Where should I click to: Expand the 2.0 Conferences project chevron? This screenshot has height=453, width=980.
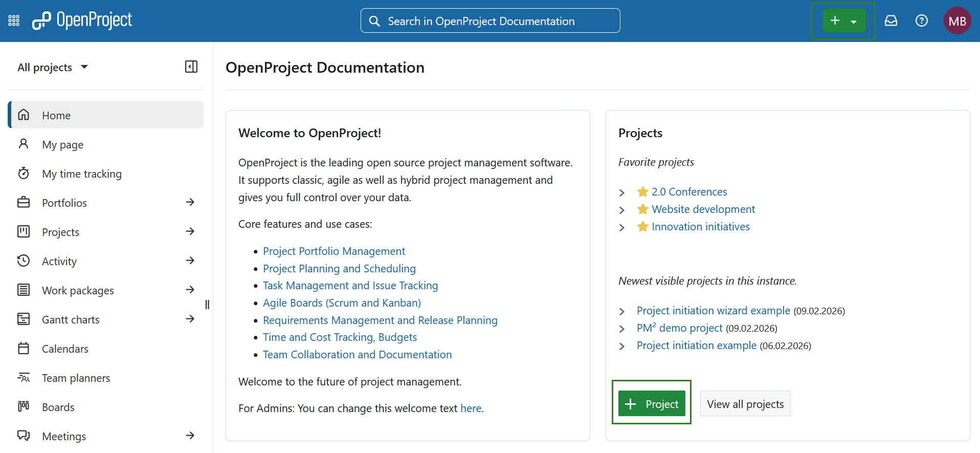[622, 192]
